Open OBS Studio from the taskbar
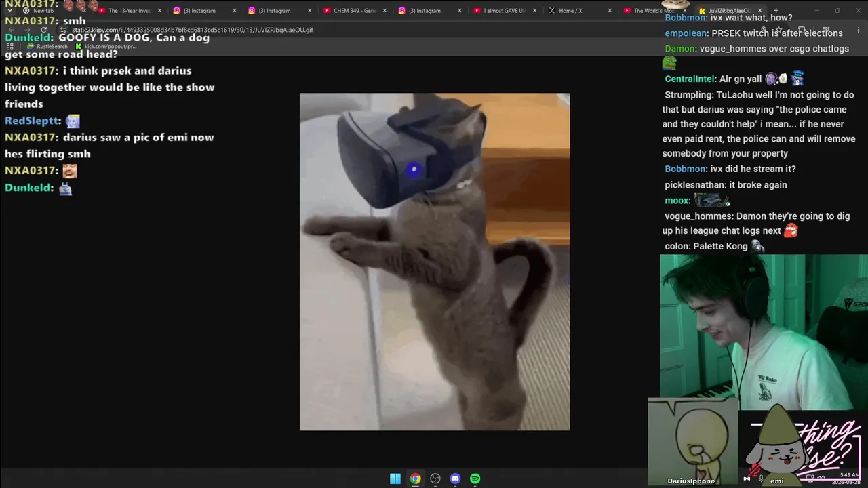868x488 pixels. [x=435, y=479]
